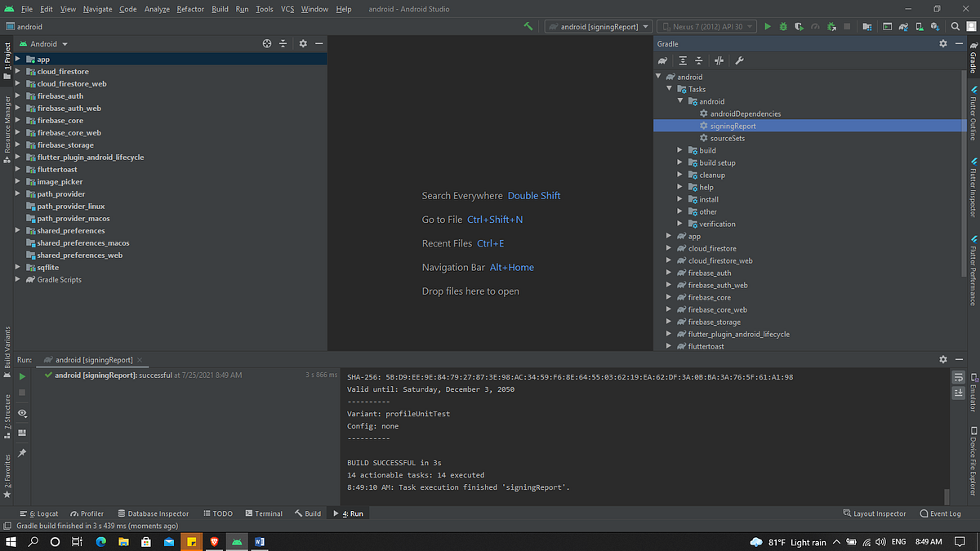Open Search Everywhere with the magnifier icon

click(955, 26)
